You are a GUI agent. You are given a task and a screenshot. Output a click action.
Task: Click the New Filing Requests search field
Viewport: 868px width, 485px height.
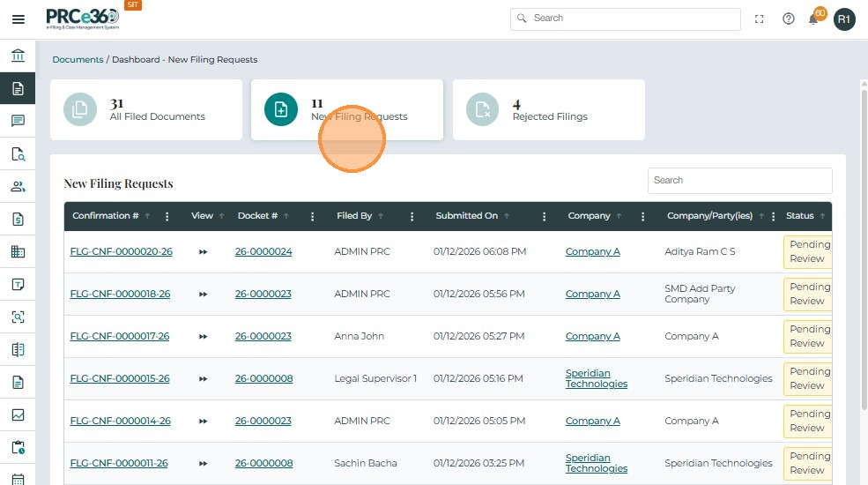[x=739, y=181]
